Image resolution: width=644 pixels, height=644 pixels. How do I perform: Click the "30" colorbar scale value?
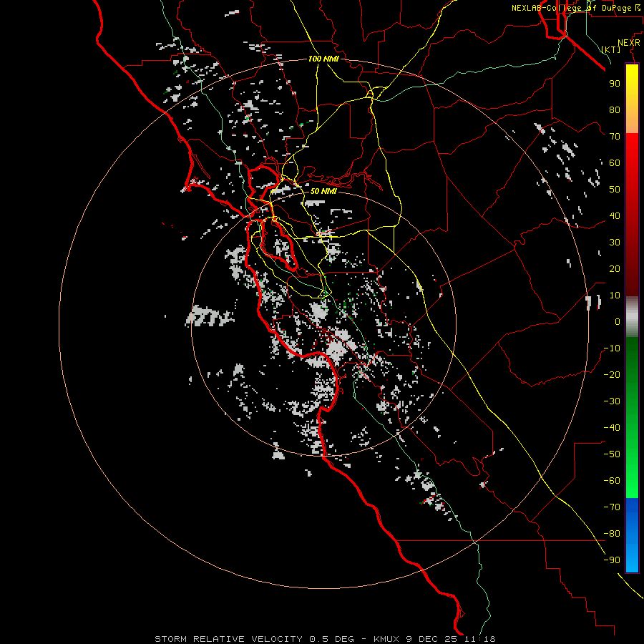pos(615,243)
